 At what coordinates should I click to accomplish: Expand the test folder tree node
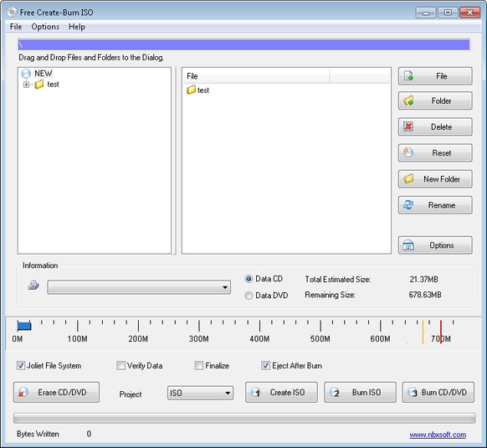click(27, 85)
